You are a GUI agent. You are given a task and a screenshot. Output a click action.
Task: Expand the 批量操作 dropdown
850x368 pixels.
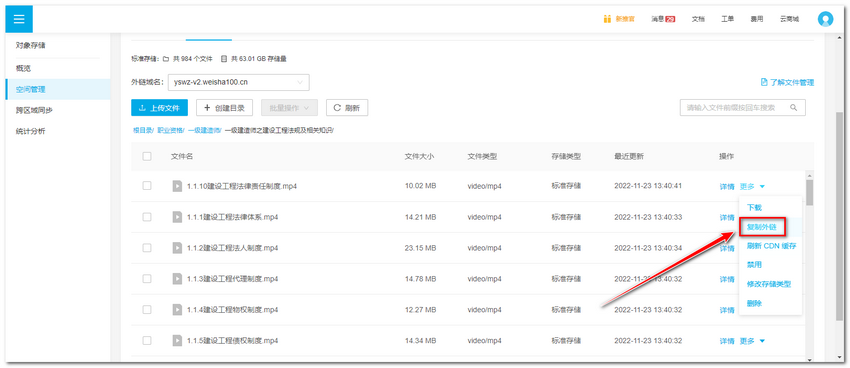(x=289, y=108)
